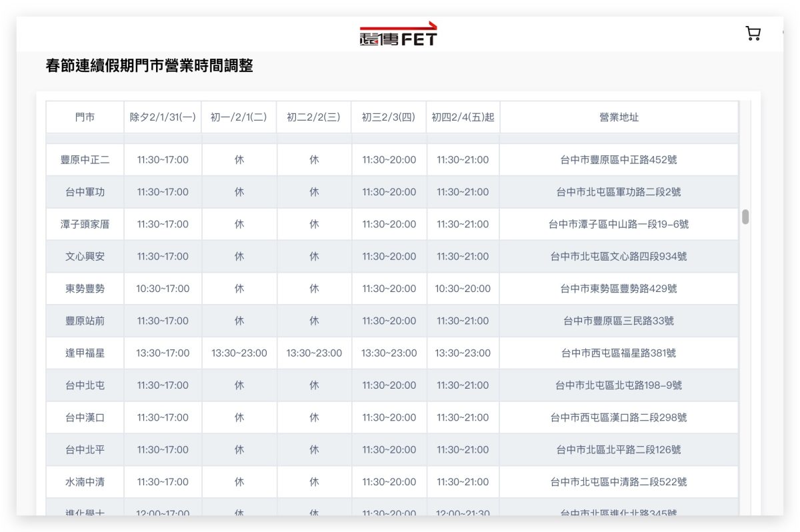Click 10:30~17:00 in 東勢豐勢 row
Screen dimensions: 800x532
[163, 289]
